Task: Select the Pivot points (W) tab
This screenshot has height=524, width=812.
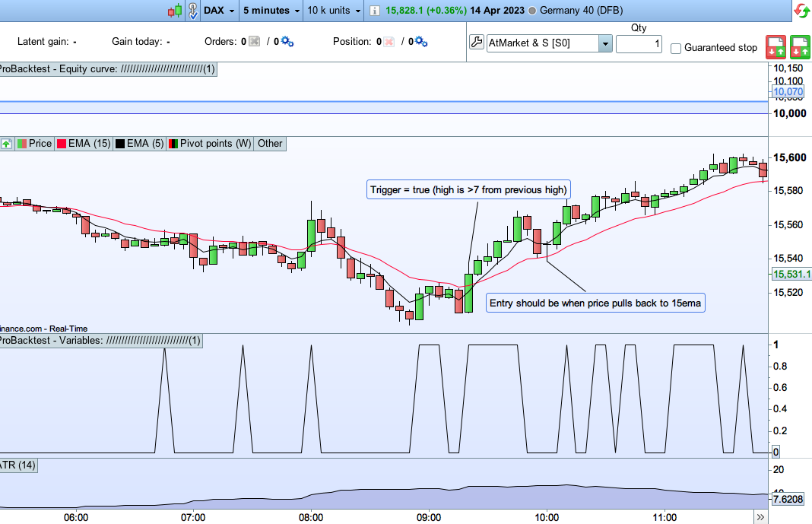Action: click(x=210, y=144)
